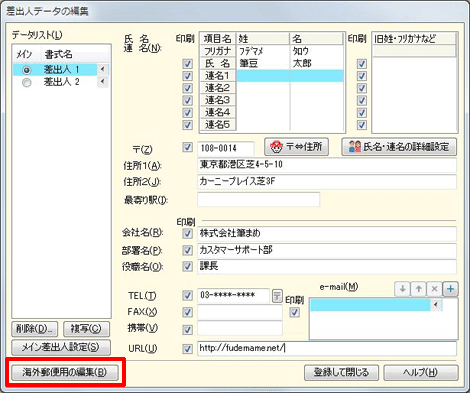Viewport: 470px width, 393px height.
Task: Click 削除(D) button
Action: [35, 329]
